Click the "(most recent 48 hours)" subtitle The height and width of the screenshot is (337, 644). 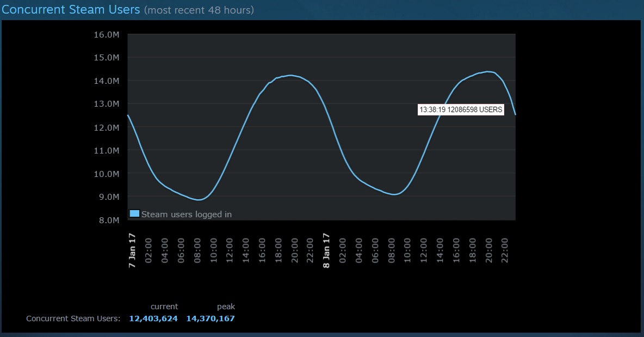tap(199, 10)
